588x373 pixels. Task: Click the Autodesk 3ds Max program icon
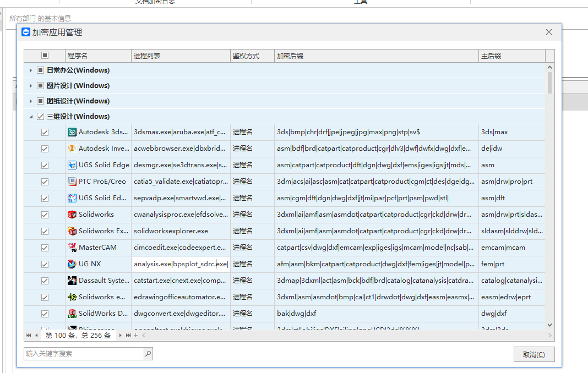click(x=72, y=132)
